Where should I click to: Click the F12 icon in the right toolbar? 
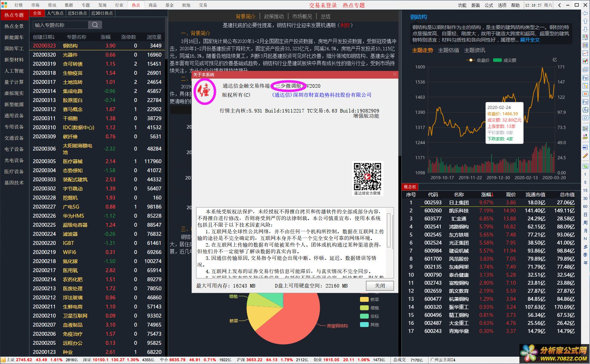[x=585, y=102]
